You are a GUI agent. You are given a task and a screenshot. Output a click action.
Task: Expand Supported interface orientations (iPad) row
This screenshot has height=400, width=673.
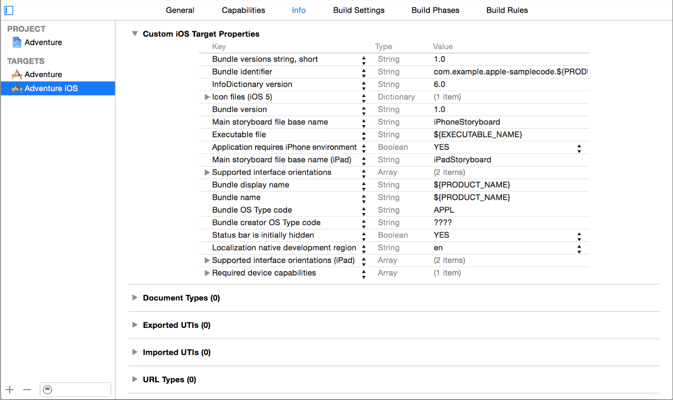point(207,260)
